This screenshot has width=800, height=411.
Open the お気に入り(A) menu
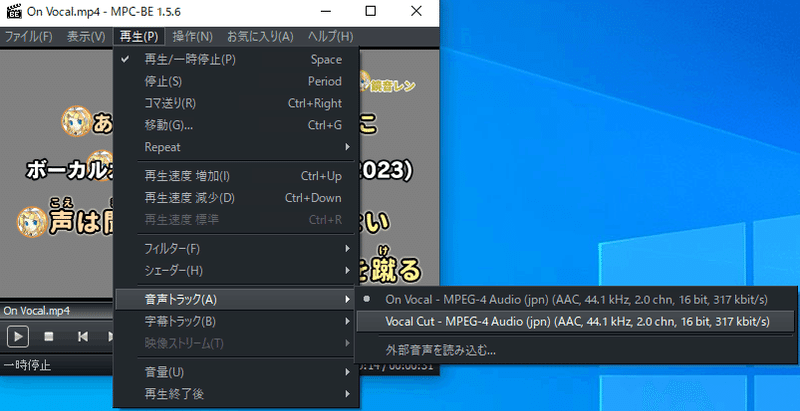[x=260, y=37]
